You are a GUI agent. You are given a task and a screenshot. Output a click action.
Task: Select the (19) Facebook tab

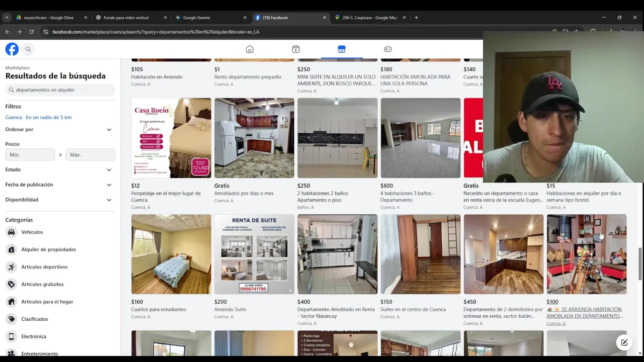click(x=290, y=18)
